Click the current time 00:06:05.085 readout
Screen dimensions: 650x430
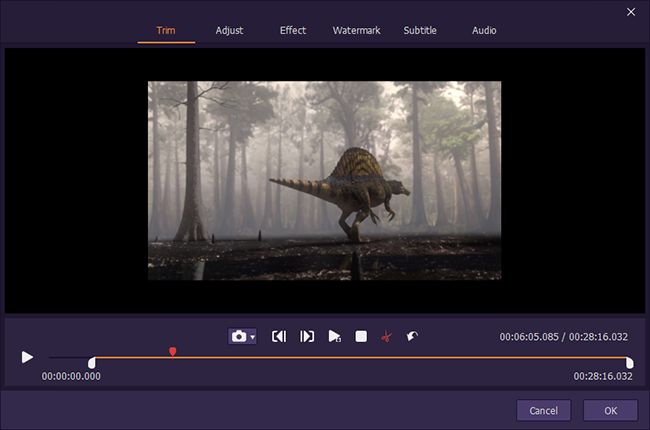(x=529, y=337)
